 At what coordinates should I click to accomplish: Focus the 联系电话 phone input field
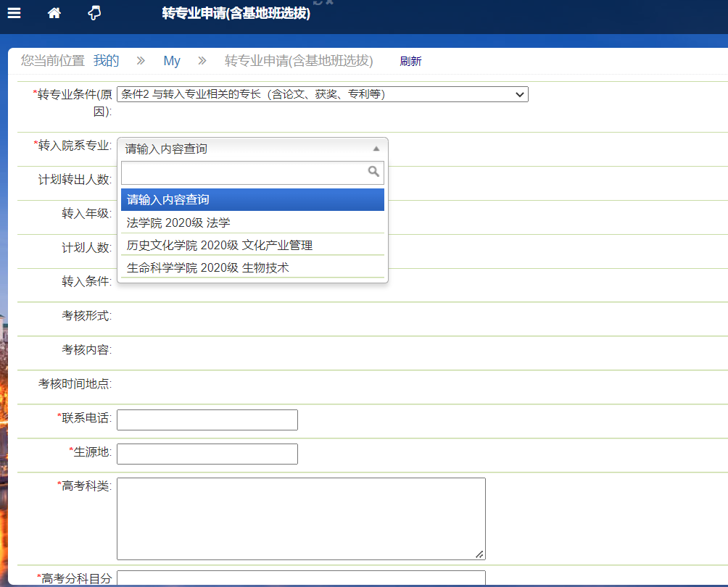(x=207, y=420)
